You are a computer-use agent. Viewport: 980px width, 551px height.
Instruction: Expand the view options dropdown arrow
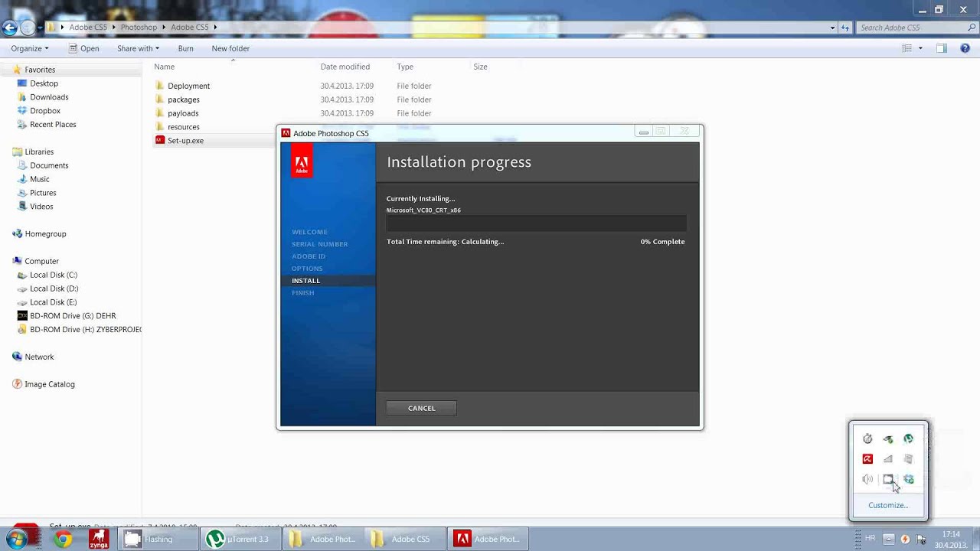click(x=920, y=48)
